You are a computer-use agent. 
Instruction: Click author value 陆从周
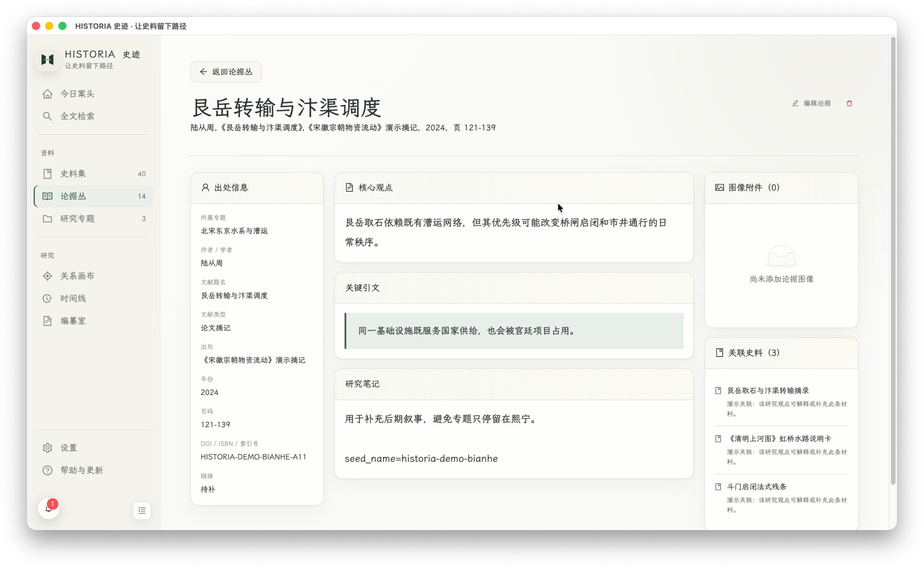pos(212,263)
